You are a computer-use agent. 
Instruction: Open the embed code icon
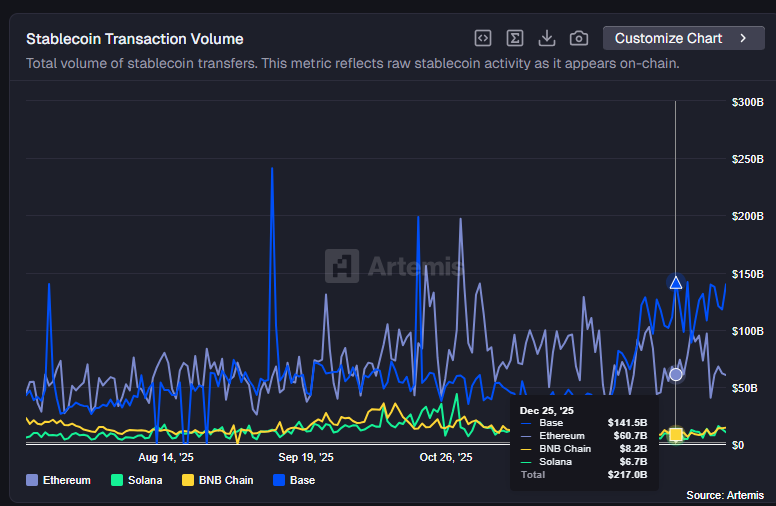(x=483, y=38)
